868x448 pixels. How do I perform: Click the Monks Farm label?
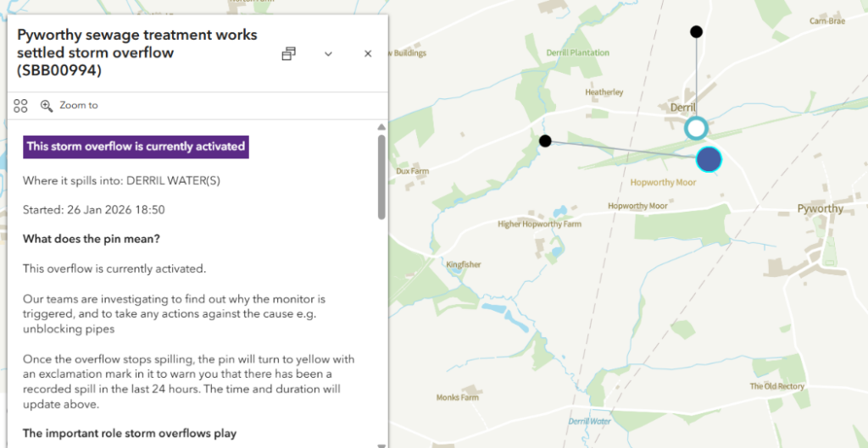pyautogui.click(x=458, y=397)
